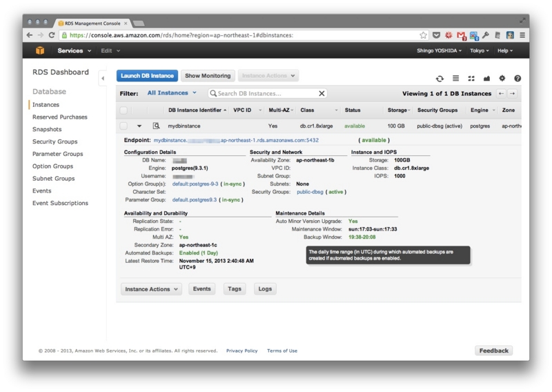
Task: Bookmark page with star icon
Action: pos(423,35)
